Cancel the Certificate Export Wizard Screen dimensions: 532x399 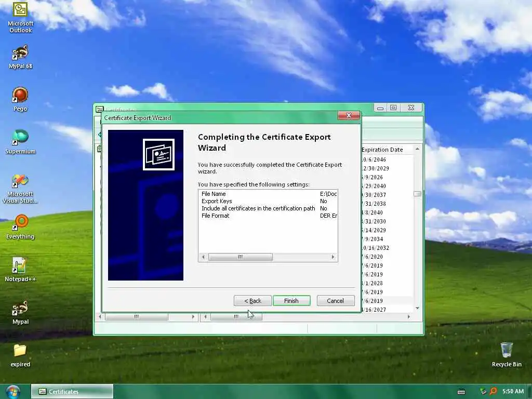[x=336, y=301]
